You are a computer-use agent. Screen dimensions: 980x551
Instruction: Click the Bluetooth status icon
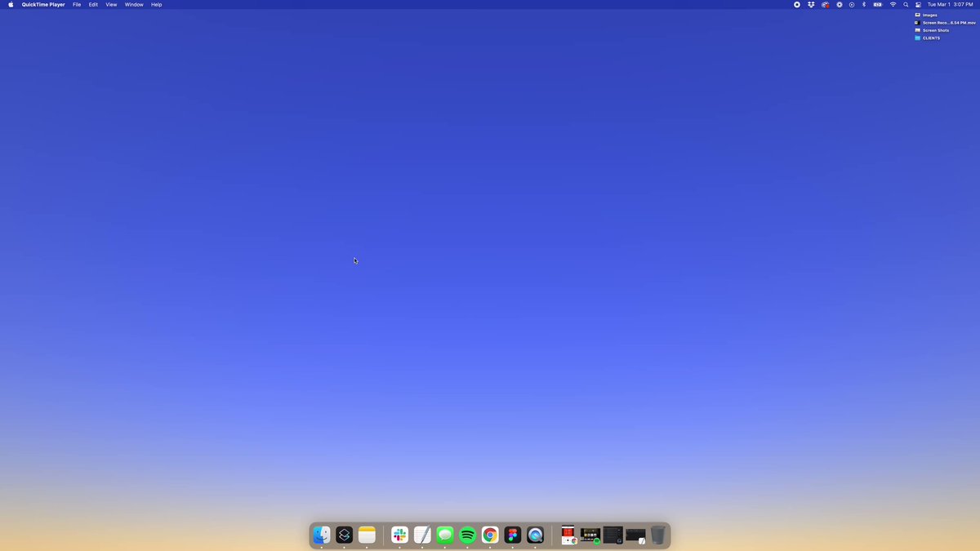[864, 5]
